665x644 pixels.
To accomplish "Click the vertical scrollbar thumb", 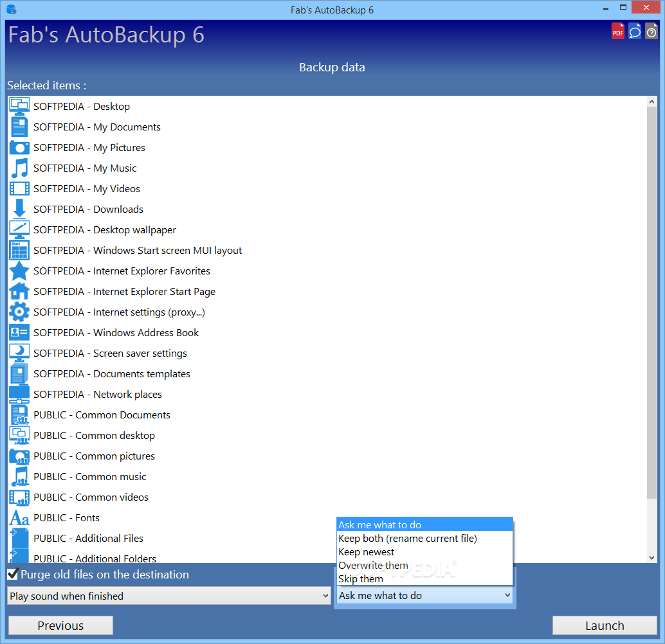I will click(652, 302).
